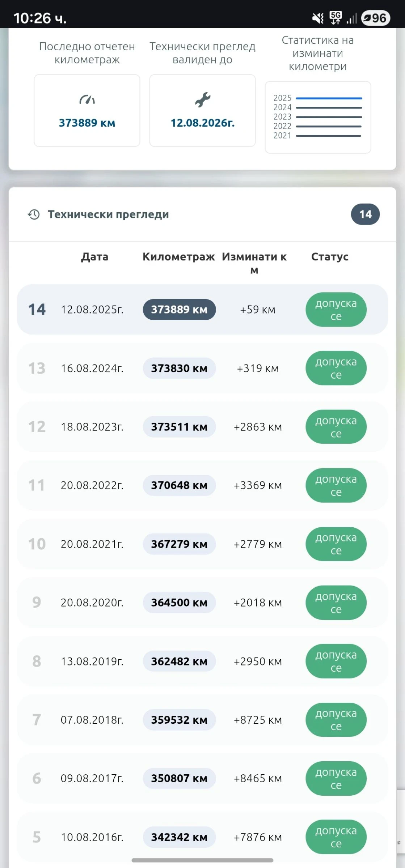Tap допуска се status for 16.08.2024г.
Viewport: 405px width, 868px height.
(x=336, y=368)
